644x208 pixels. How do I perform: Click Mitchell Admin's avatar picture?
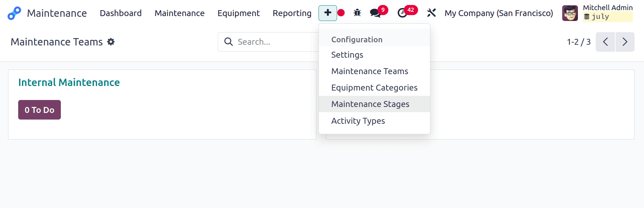coord(570,13)
